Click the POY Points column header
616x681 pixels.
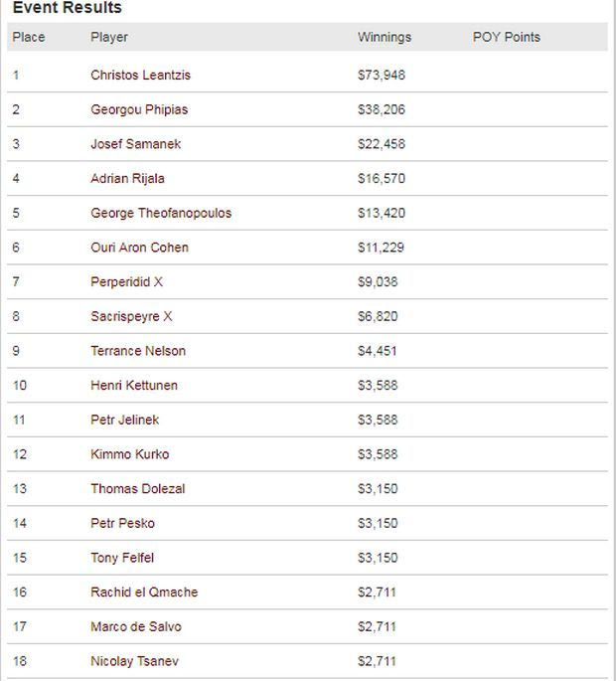pyautogui.click(x=507, y=37)
